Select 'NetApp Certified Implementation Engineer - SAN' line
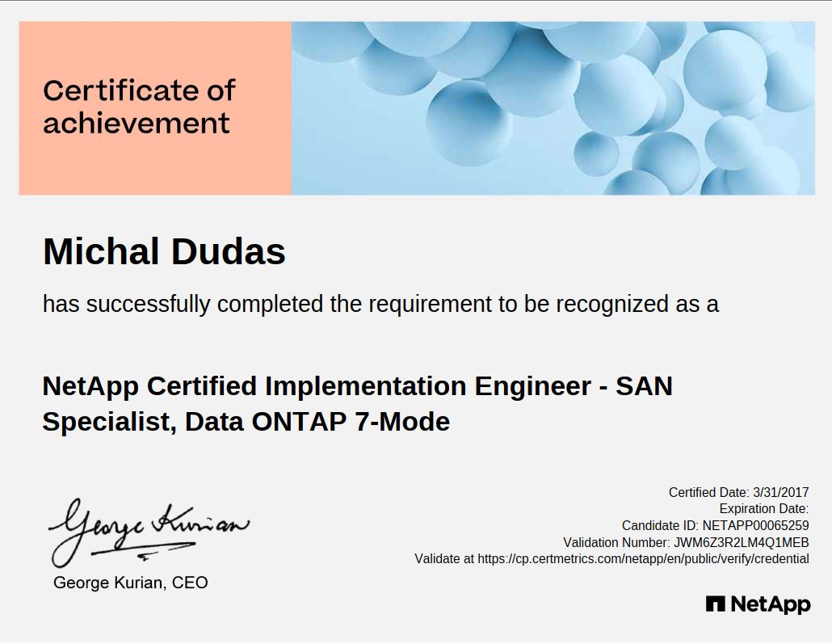This screenshot has width=832, height=644. 358,386
